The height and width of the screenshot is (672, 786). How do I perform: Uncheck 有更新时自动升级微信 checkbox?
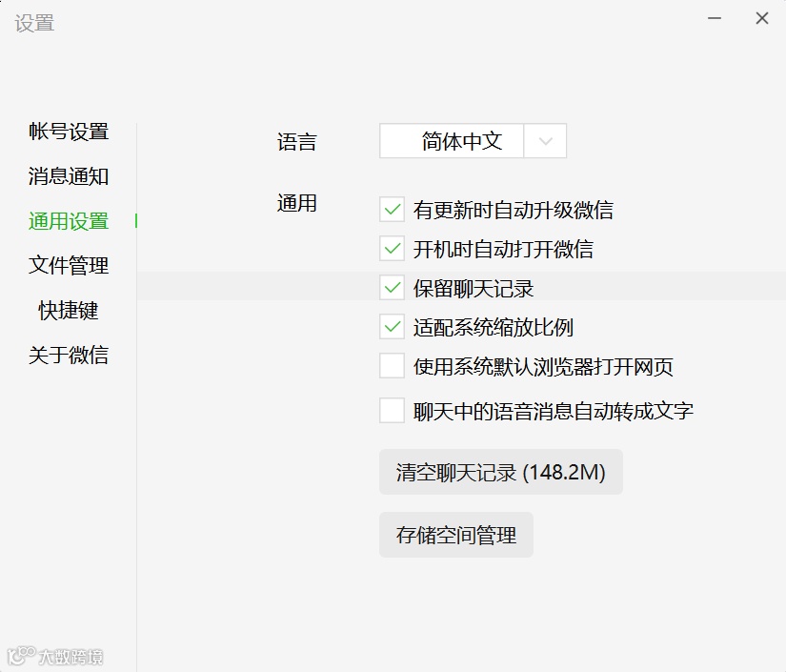click(x=392, y=210)
